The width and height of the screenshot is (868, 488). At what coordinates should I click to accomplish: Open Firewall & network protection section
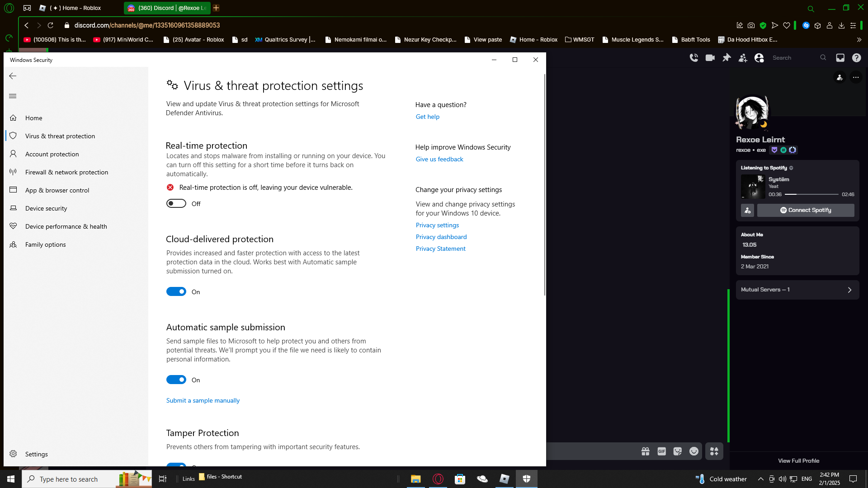tap(66, 172)
